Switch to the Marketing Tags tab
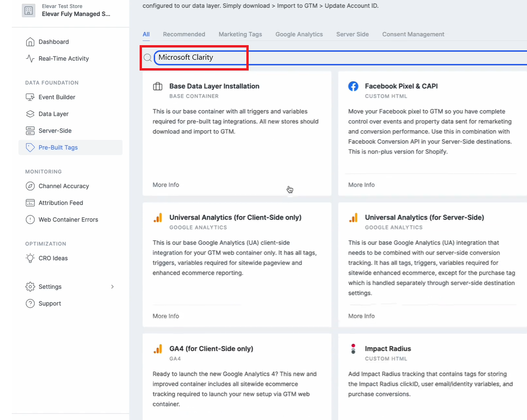Screen dimensions: 527x420 [240, 34]
